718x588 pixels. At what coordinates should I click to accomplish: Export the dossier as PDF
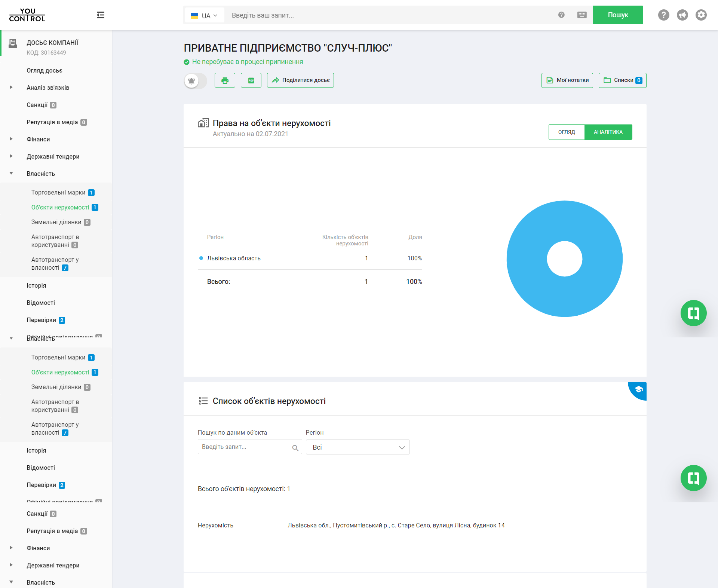click(251, 80)
